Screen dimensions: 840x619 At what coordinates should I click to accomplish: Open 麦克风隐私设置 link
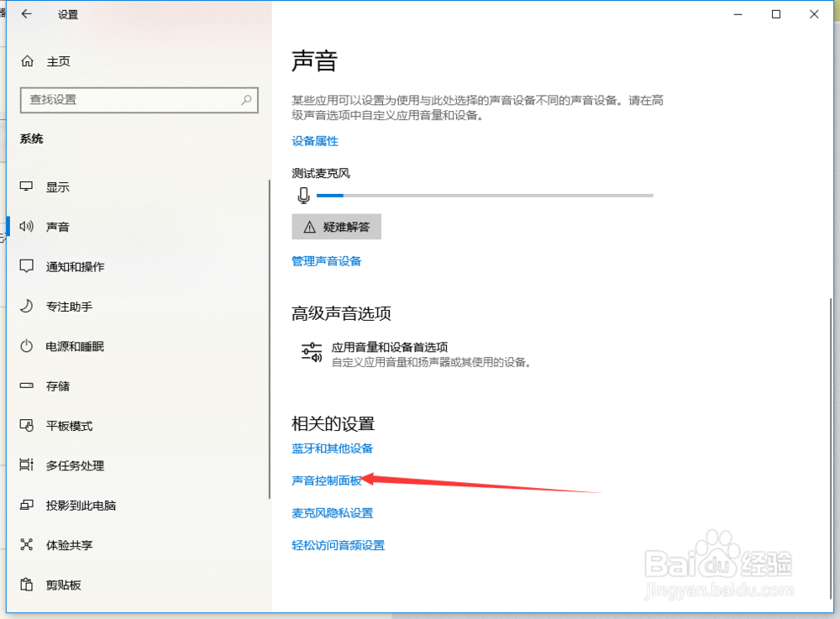pyautogui.click(x=332, y=513)
